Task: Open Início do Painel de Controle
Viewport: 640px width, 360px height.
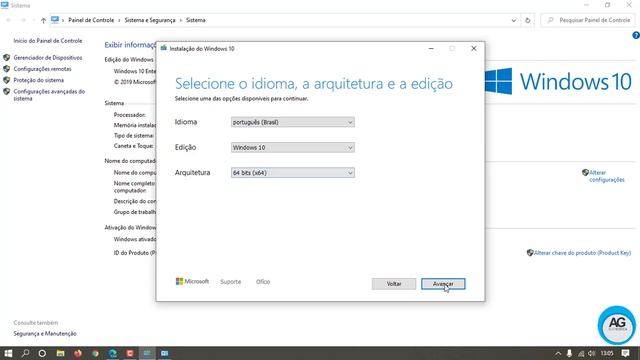Action: (48, 41)
